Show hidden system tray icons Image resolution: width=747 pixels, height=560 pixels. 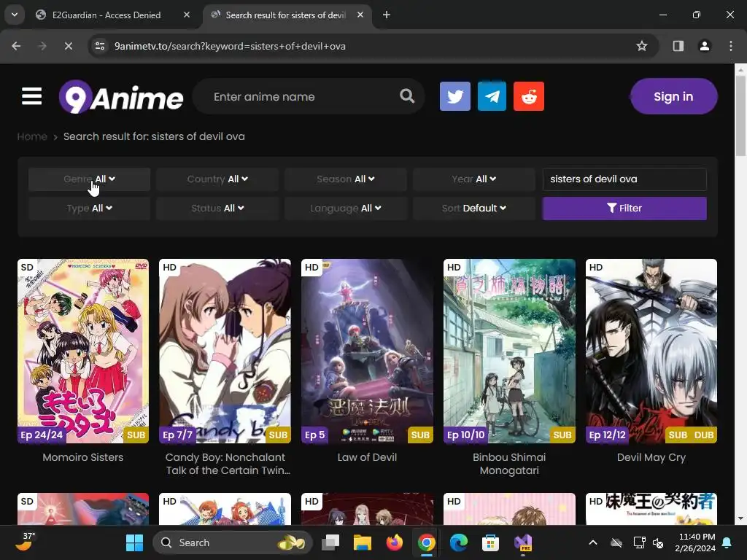pyautogui.click(x=593, y=542)
